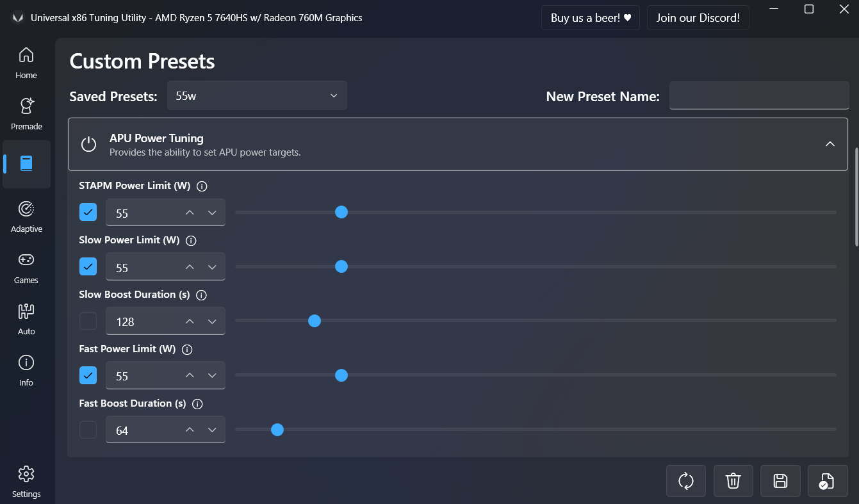Click the Buy us a beer button
Screen dimensions: 859x504
point(591,18)
